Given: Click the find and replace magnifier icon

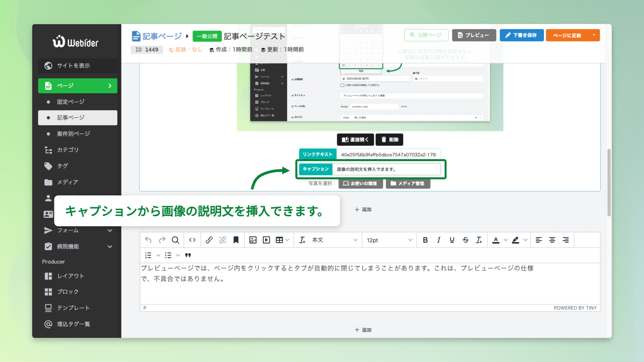Looking at the screenshot, I should click(175, 240).
